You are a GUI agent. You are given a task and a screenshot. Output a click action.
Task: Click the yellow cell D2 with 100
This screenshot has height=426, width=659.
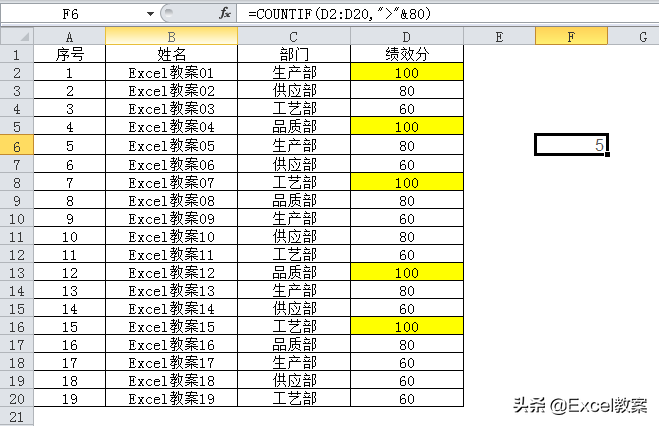tap(407, 72)
